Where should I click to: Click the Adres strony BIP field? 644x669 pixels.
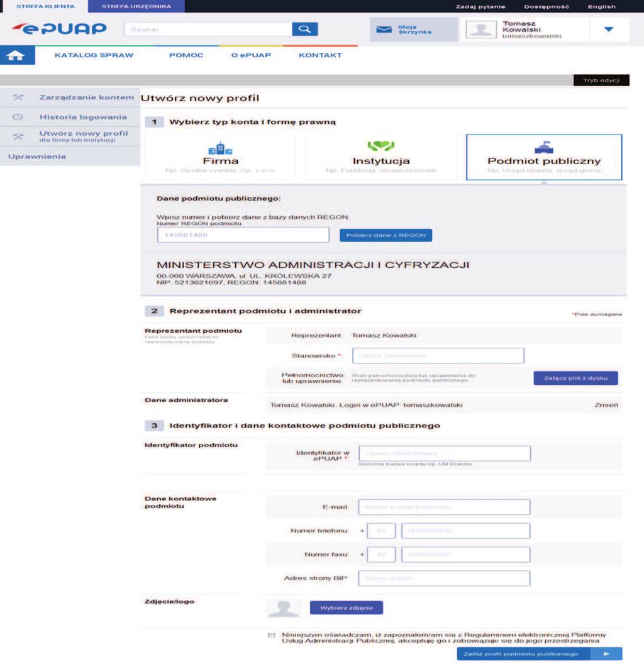pyautogui.click(x=444, y=578)
